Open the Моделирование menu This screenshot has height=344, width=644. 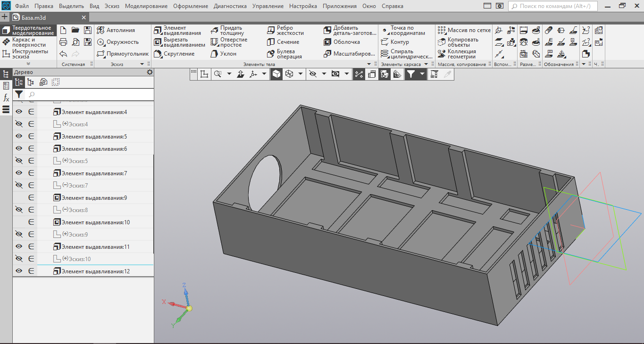pos(146,6)
